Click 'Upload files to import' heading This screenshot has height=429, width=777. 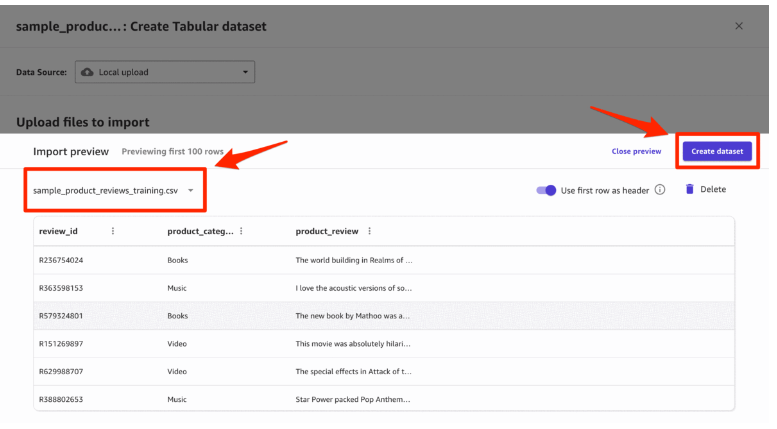coord(83,122)
